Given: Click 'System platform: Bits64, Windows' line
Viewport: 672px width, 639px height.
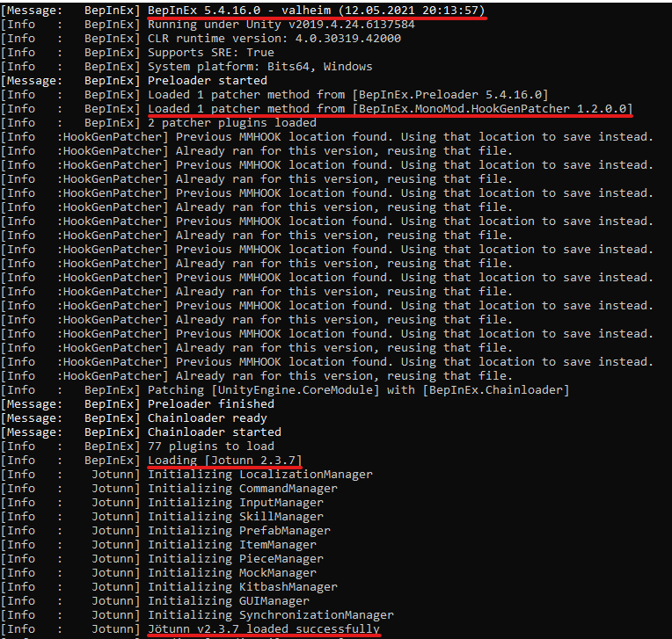Looking at the screenshot, I should [x=260, y=67].
